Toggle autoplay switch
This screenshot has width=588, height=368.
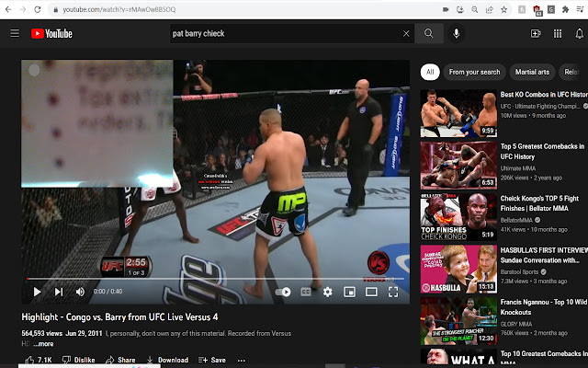pyautogui.click(x=283, y=293)
